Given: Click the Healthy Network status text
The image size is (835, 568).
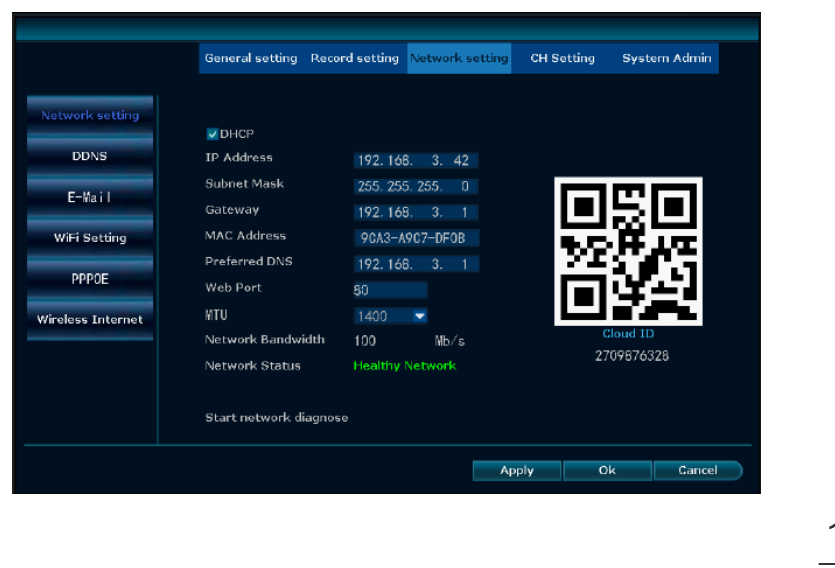Looking at the screenshot, I should 405,366.
